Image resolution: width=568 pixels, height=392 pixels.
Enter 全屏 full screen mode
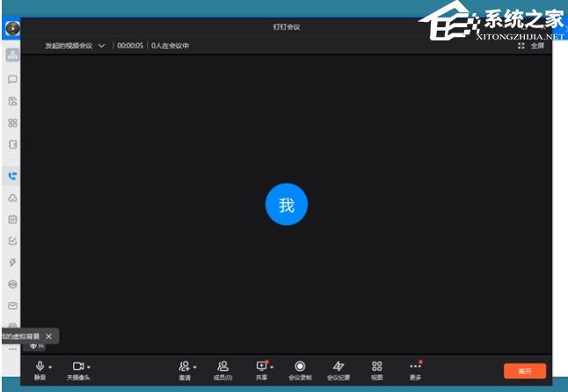(x=531, y=46)
